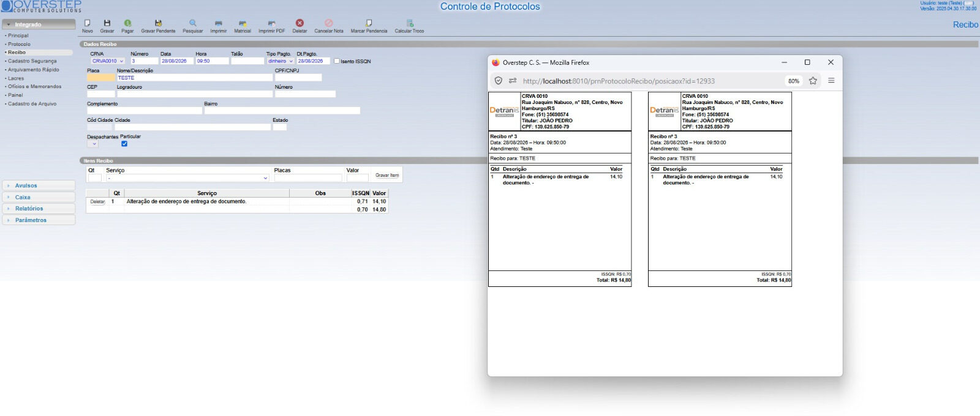980x416 pixels.
Task: Click the CPF/CNPJ input field
Action: tap(298, 78)
